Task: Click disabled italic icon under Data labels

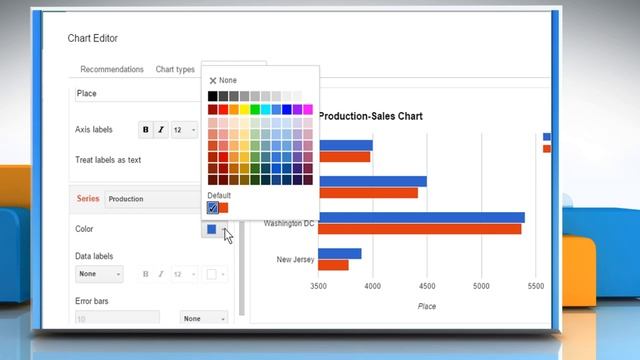Action: (161, 274)
